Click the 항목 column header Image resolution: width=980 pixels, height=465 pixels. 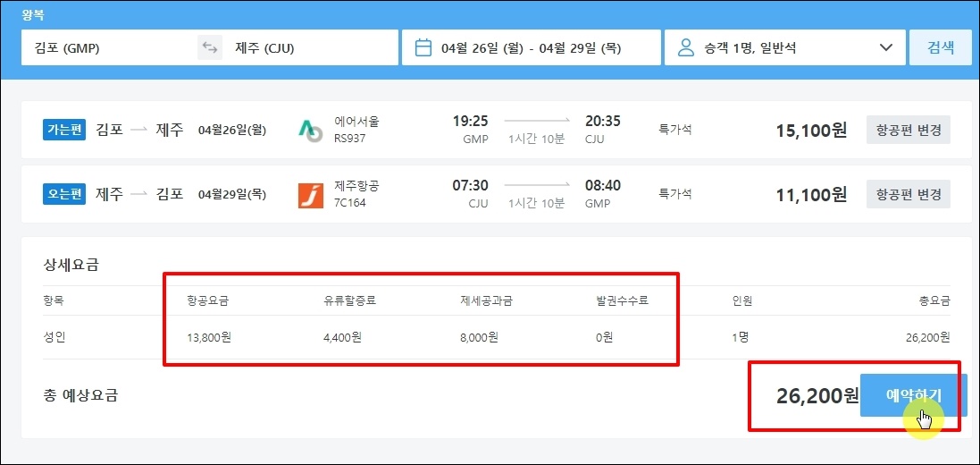(x=53, y=300)
